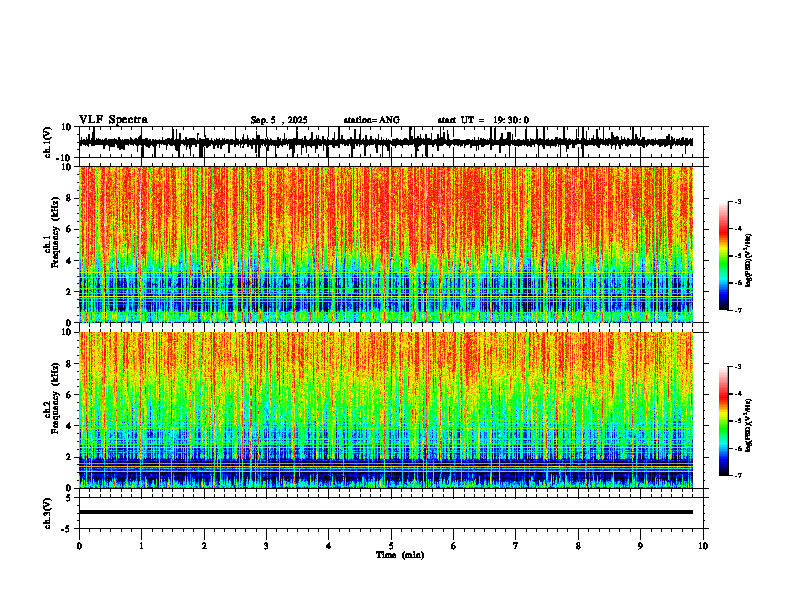
Task: Click the "ch.3(V)" axis label
Action: pos(48,513)
